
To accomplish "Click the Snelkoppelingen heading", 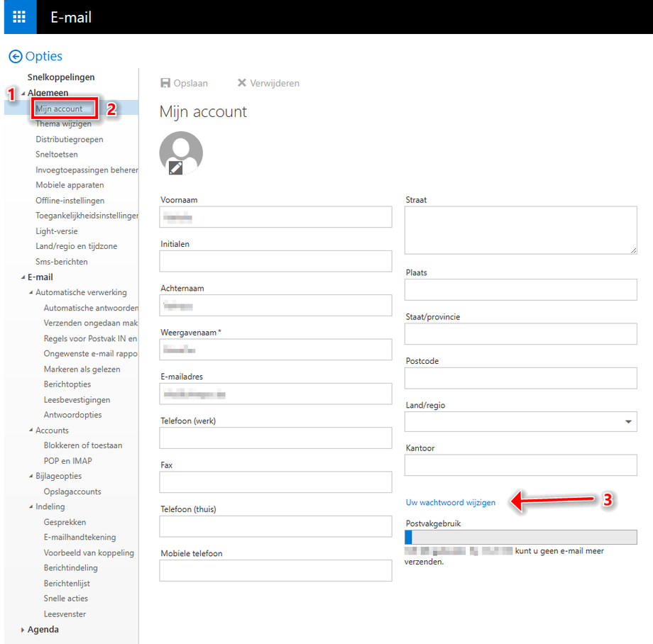I will (60, 77).
